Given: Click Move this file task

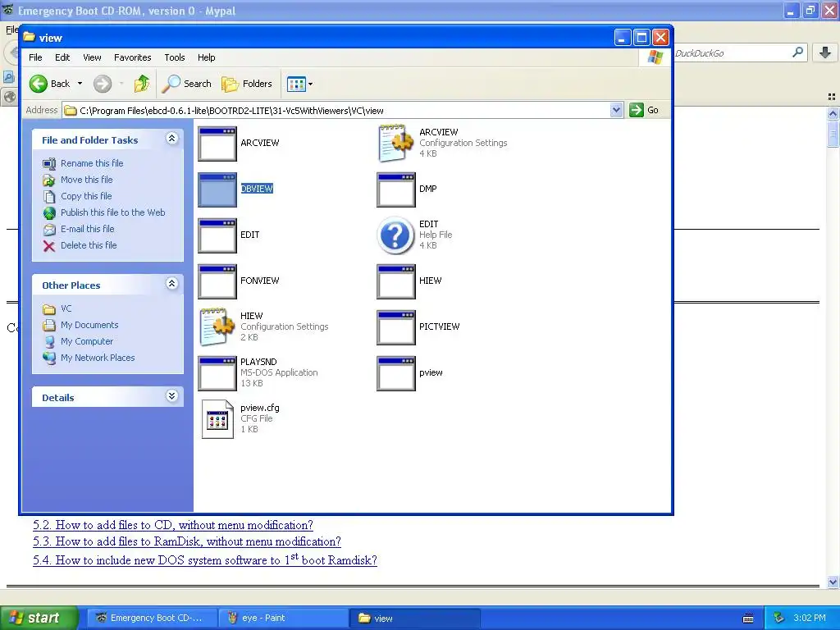Looking at the screenshot, I should [x=86, y=180].
